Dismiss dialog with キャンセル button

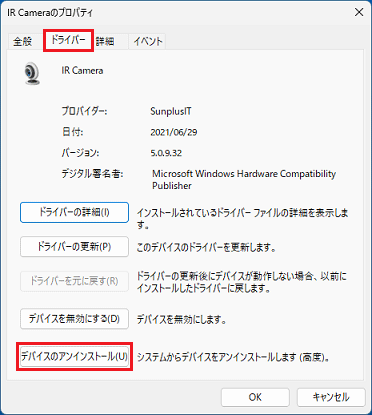pos(331,397)
